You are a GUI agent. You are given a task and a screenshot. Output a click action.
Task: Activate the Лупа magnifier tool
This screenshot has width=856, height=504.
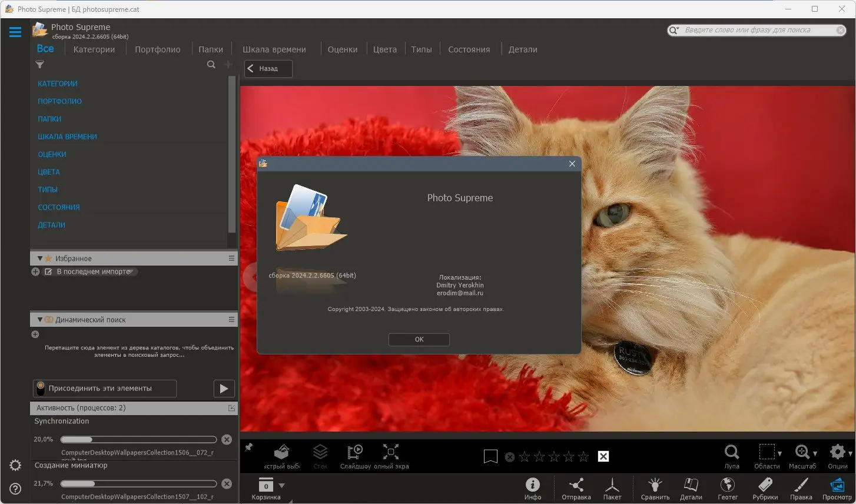(x=731, y=453)
